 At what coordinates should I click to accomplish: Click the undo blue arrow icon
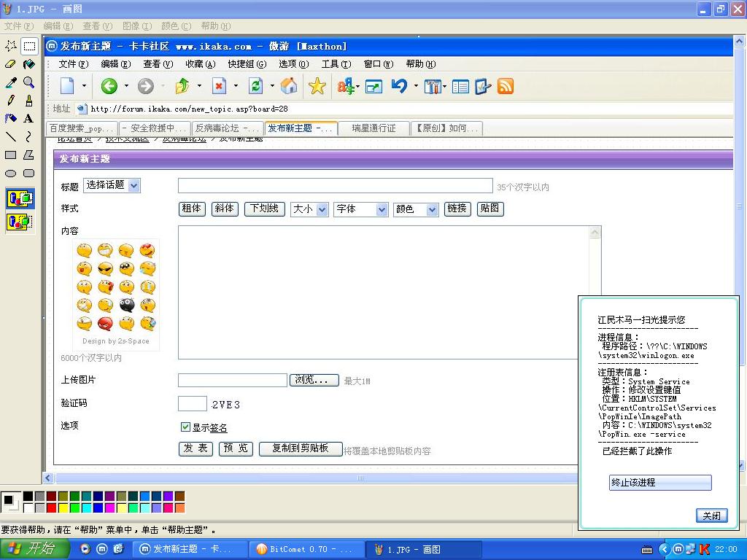[399, 86]
